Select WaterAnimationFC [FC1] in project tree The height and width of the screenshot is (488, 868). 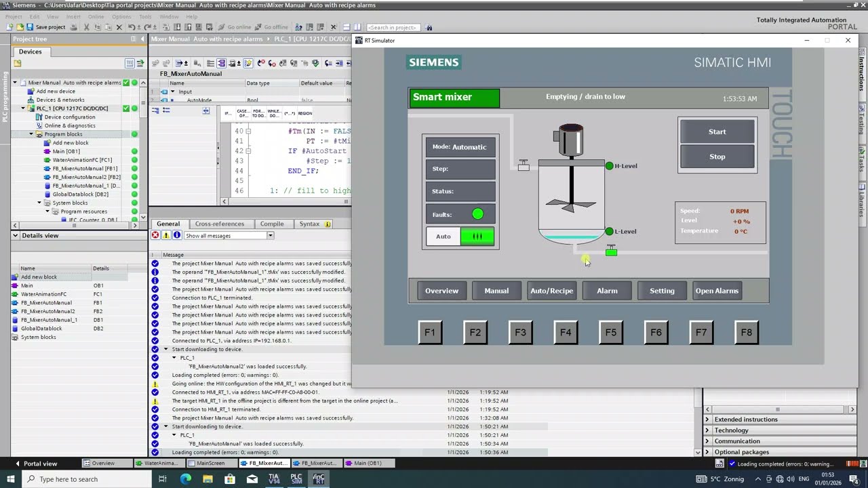pos(82,160)
